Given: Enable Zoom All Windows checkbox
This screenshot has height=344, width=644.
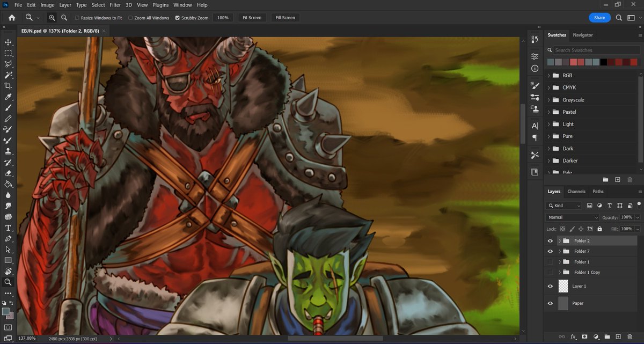Looking at the screenshot, I should 130,18.
